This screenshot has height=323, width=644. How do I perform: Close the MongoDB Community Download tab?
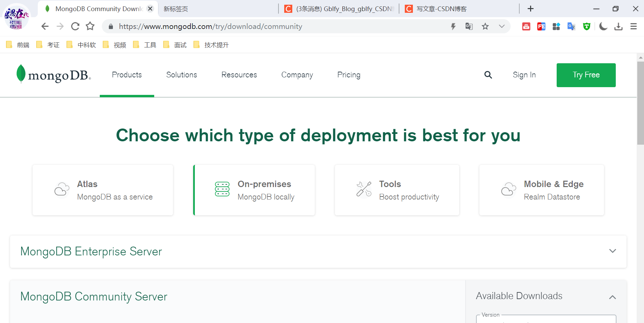point(150,9)
